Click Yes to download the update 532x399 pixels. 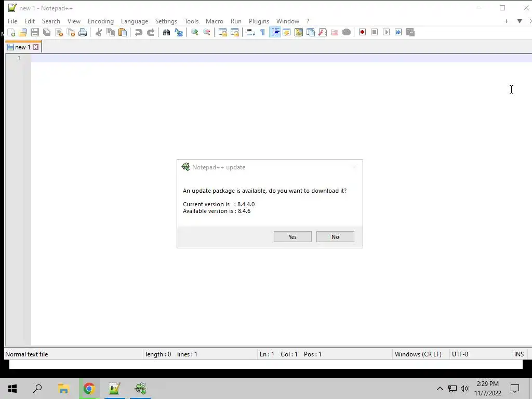(292, 237)
